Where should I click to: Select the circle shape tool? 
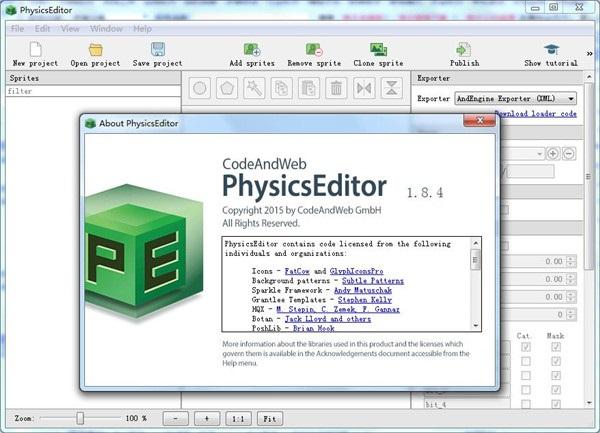pyautogui.click(x=200, y=88)
